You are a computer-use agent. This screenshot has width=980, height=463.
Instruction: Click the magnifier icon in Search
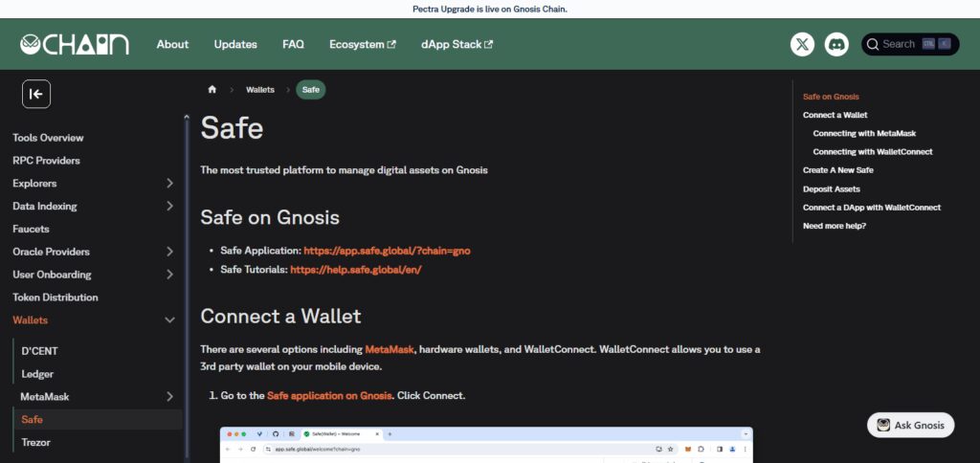point(873,44)
